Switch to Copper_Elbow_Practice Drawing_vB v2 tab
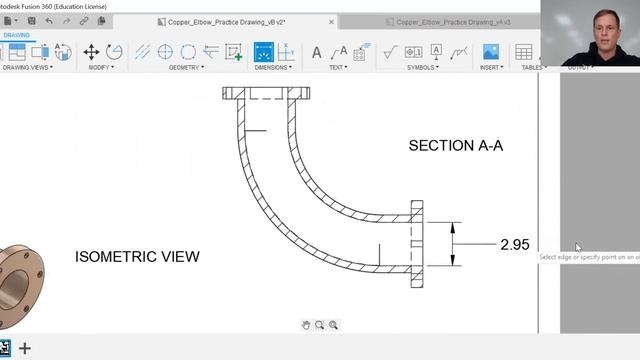Screen dimensions: 640x360 [x=227, y=22]
